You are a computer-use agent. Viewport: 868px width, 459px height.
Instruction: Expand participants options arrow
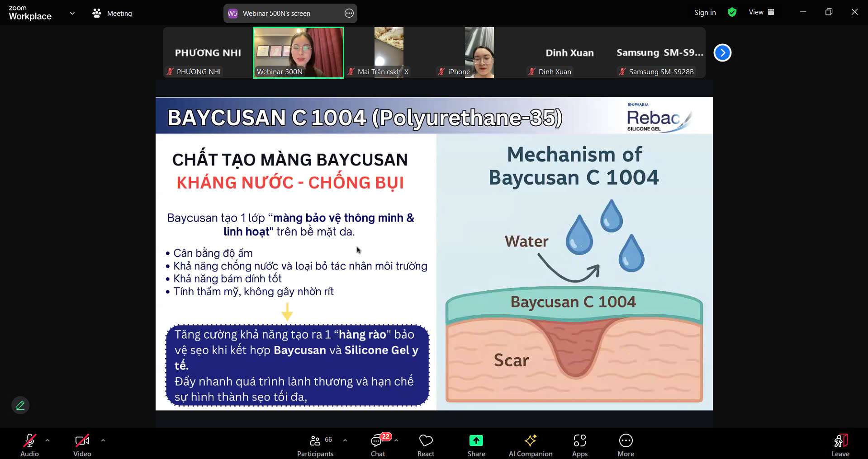[345, 440]
